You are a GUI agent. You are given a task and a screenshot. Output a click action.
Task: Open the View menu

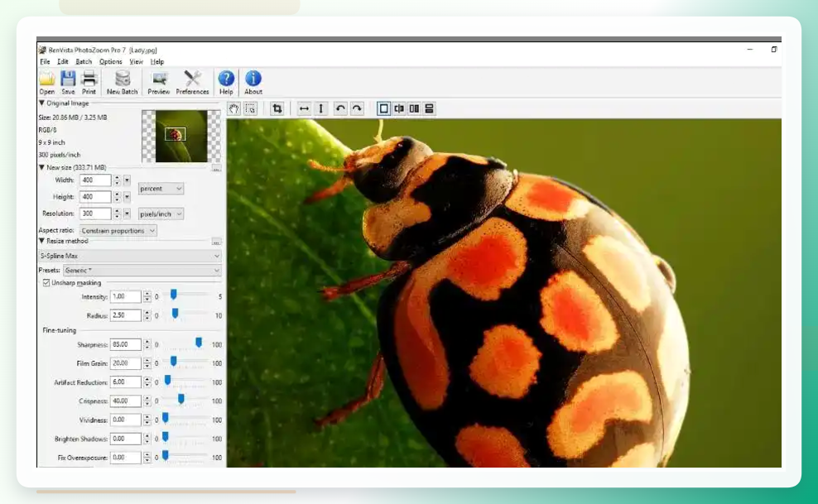(136, 61)
